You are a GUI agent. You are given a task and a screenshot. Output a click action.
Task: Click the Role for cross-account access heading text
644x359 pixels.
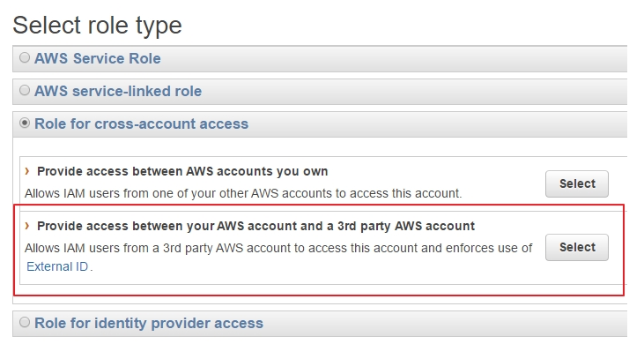141,123
